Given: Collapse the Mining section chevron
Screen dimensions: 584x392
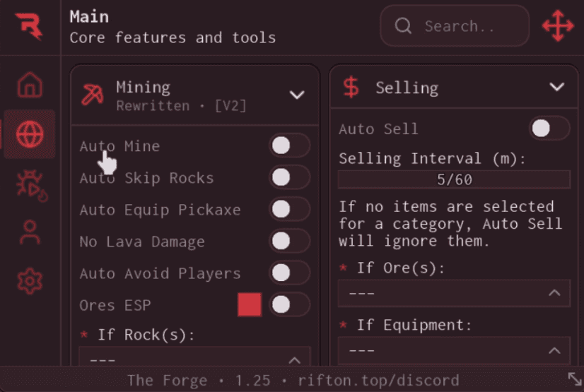Looking at the screenshot, I should coord(297,95).
